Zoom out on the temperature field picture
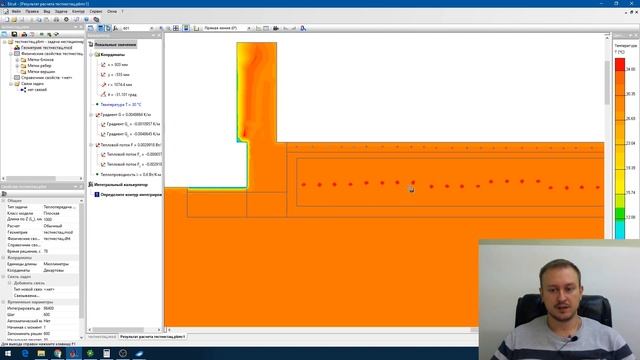Image resolution: width=640 pixels, height=360 pixels. coord(168,28)
